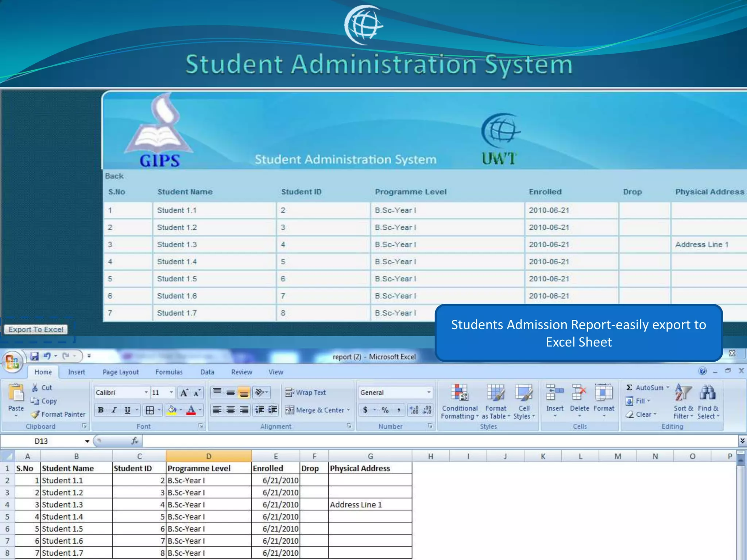Pick the Fill Color yellow bucket
The image size is (747, 560).
[x=172, y=410]
